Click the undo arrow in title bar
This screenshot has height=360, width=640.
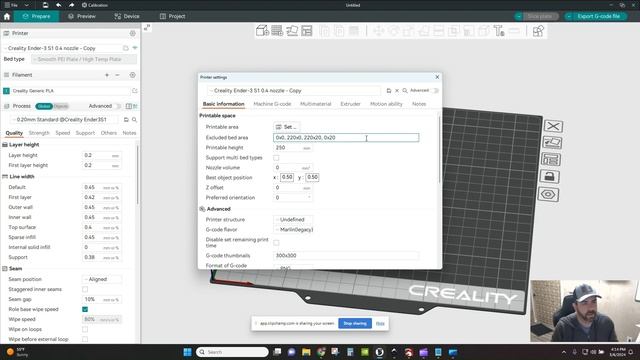tap(58, 5)
